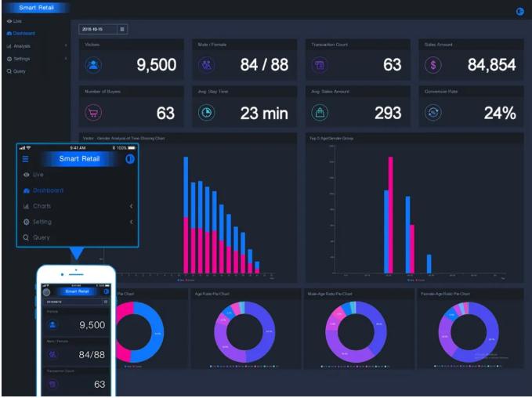Viewport: 532px width, 398px height.
Task: Click the Male/Female gender icon
Action: pos(206,66)
